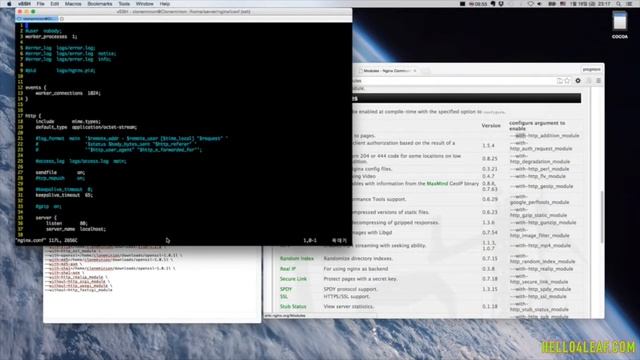This screenshot has height=360, width=640.
Task: Click the Version column header
Action: (x=491, y=126)
